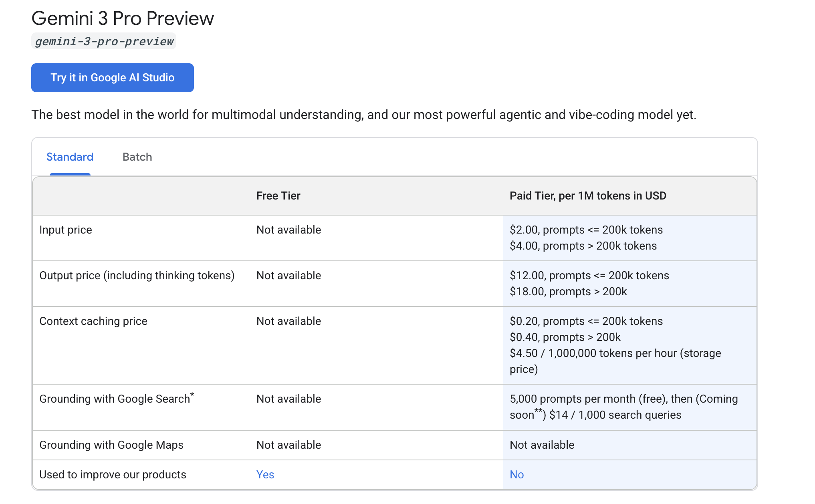
Task: Click the gemini-3-pro-preview model code text
Action: (x=104, y=41)
